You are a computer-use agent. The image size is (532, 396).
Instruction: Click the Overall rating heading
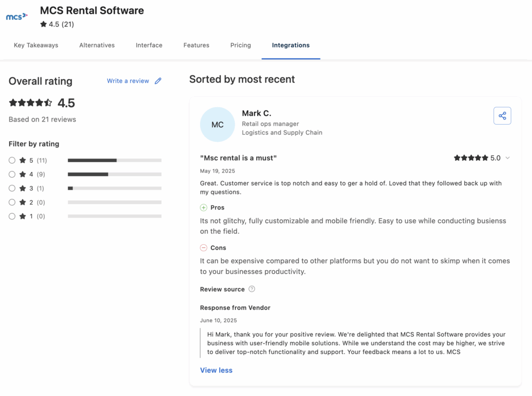pos(41,81)
